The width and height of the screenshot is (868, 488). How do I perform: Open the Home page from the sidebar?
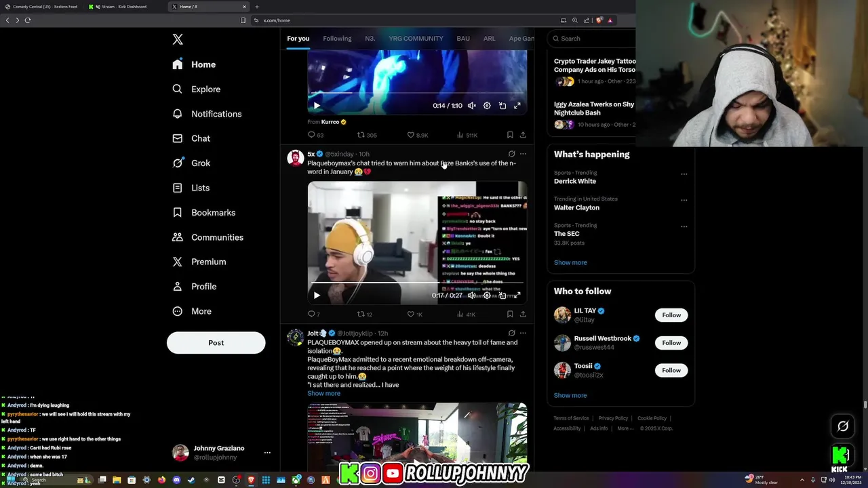point(194,64)
